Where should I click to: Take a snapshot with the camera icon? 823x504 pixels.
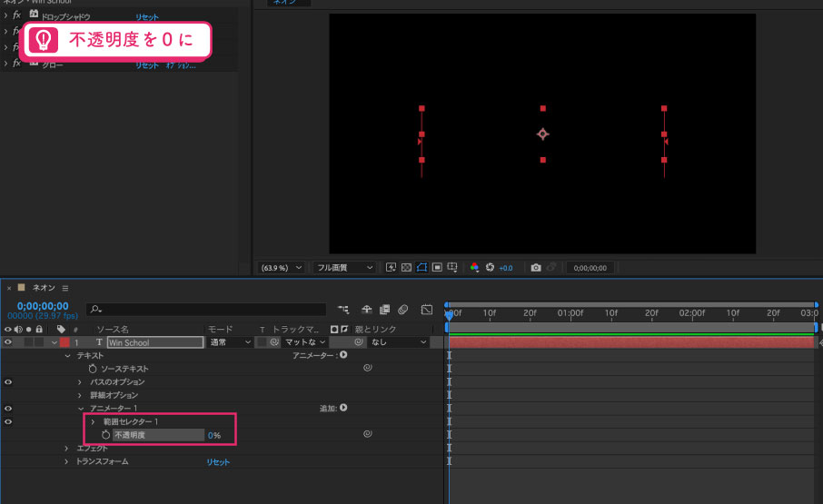[x=535, y=268]
